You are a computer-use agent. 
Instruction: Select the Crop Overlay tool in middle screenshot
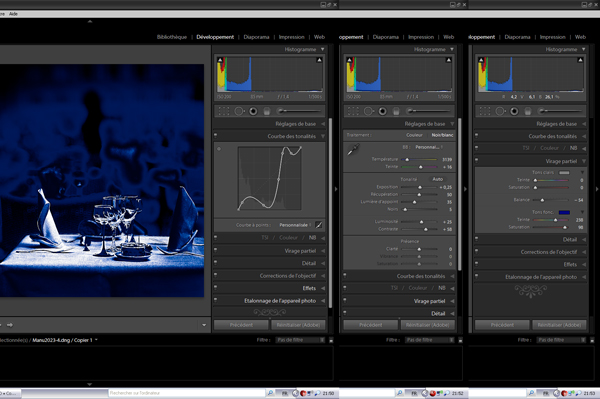(353, 111)
